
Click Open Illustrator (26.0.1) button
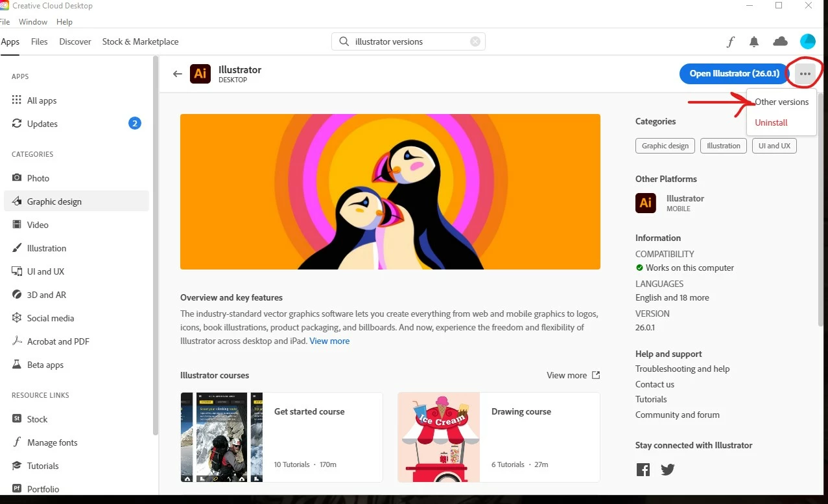pyautogui.click(x=734, y=74)
